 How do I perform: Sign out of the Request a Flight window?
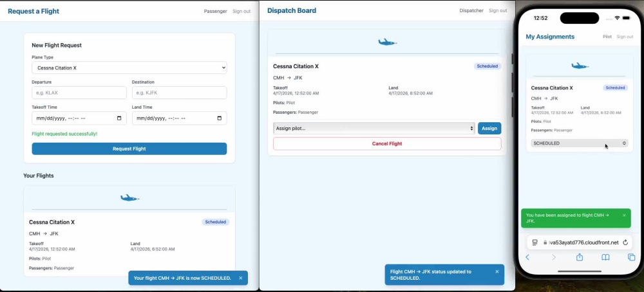point(241,11)
